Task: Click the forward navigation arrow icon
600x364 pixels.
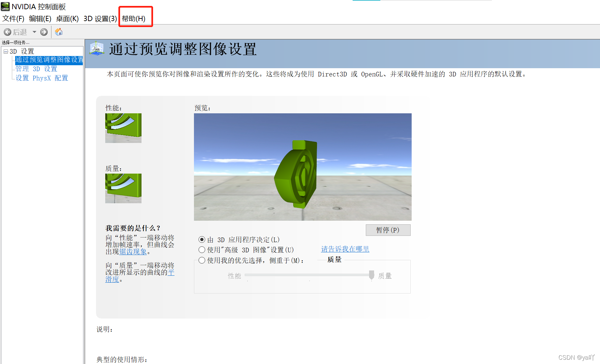Action: coord(44,32)
